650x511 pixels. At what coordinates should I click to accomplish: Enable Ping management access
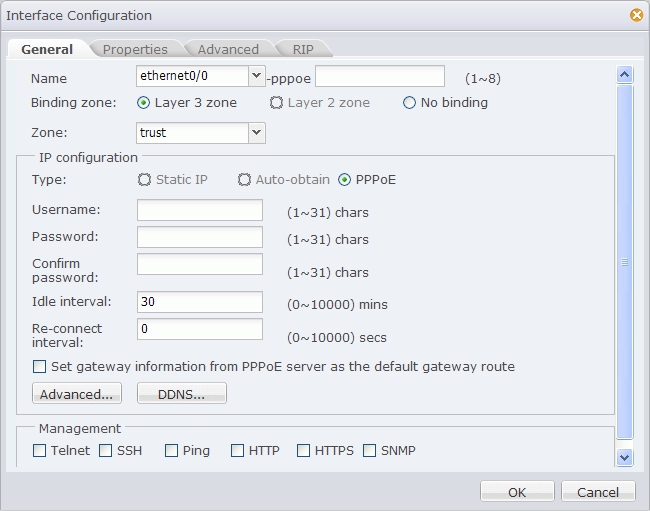click(x=171, y=451)
